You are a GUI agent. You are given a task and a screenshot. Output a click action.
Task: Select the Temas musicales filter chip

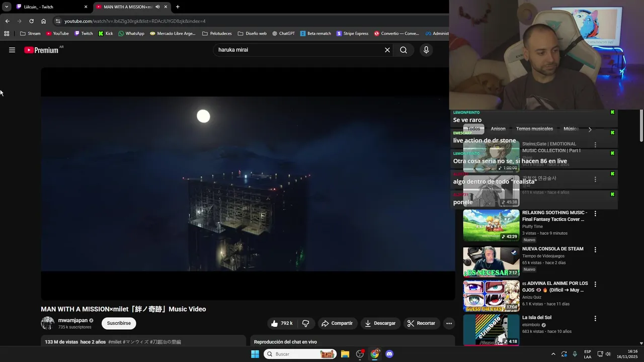pyautogui.click(x=534, y=129)
